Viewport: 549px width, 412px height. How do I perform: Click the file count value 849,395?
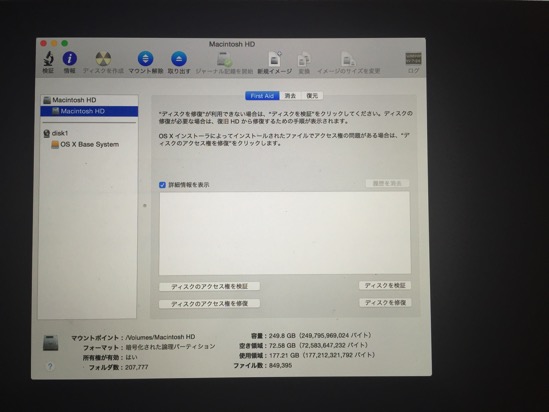tap(280, 366)
